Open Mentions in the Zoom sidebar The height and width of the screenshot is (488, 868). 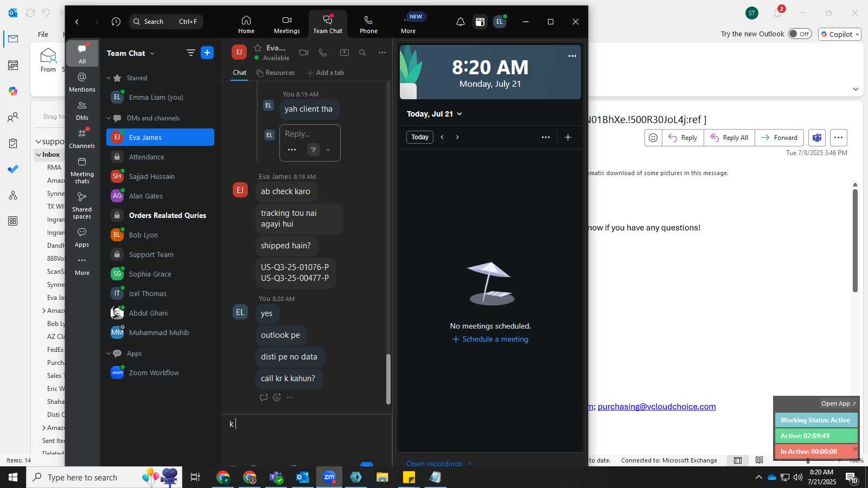[x=82, y=82]
